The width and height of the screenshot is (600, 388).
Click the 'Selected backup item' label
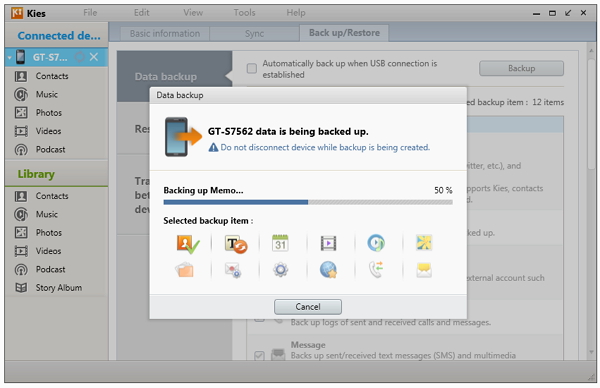[x=208, y=221]
